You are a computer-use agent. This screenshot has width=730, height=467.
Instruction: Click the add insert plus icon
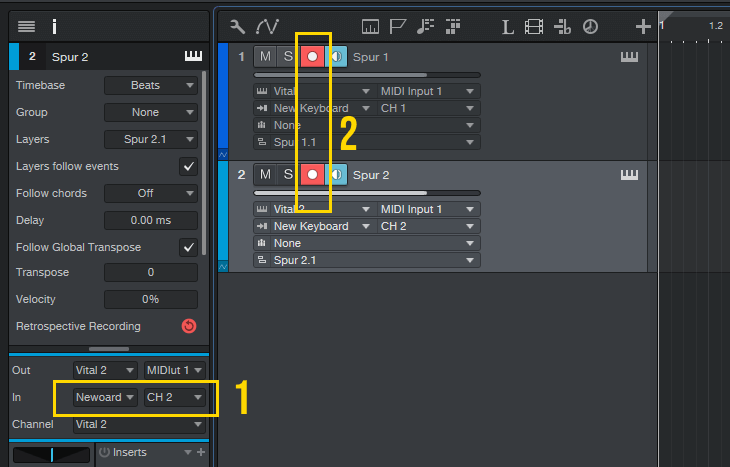tap(201, 452)
